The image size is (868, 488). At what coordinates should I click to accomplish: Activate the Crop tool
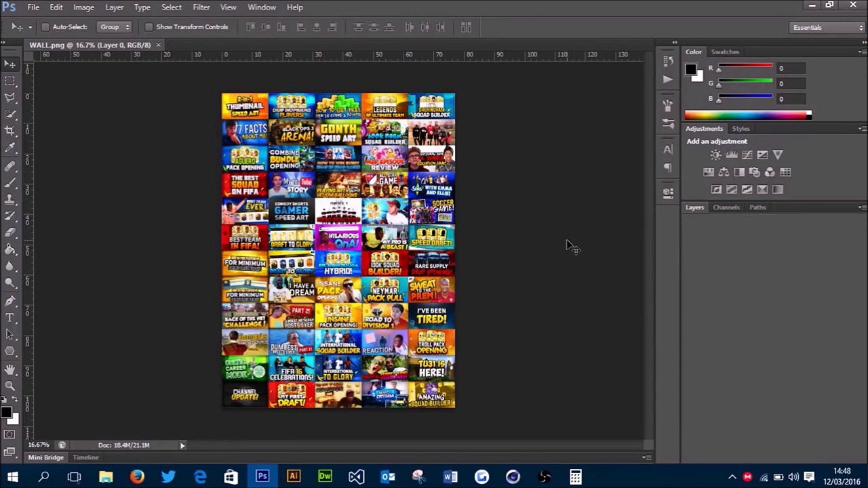[10, 131]
